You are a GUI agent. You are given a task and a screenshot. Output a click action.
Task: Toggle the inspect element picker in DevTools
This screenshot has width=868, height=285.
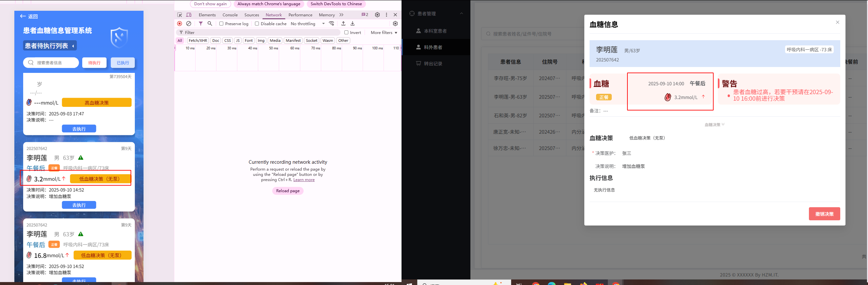point(180,15)
